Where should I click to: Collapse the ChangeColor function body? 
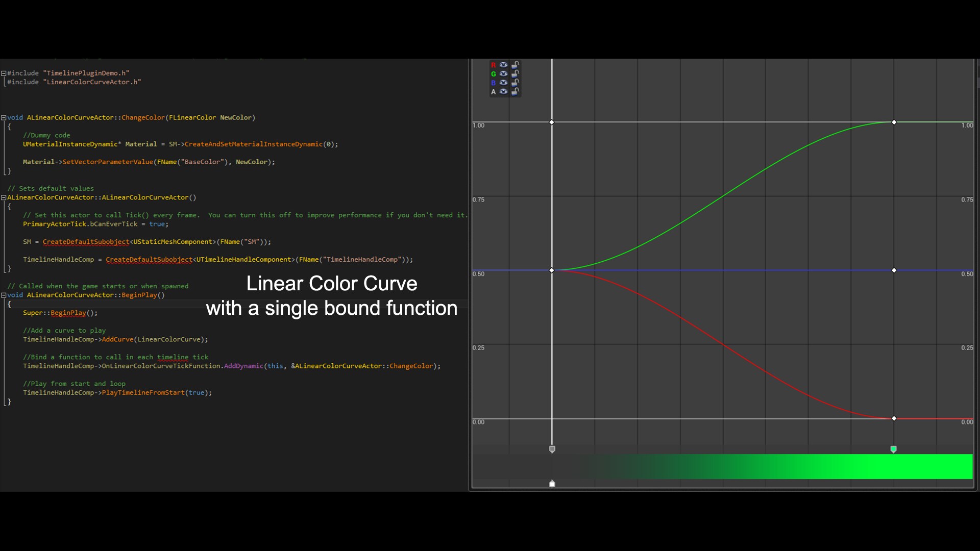point(4,117)
